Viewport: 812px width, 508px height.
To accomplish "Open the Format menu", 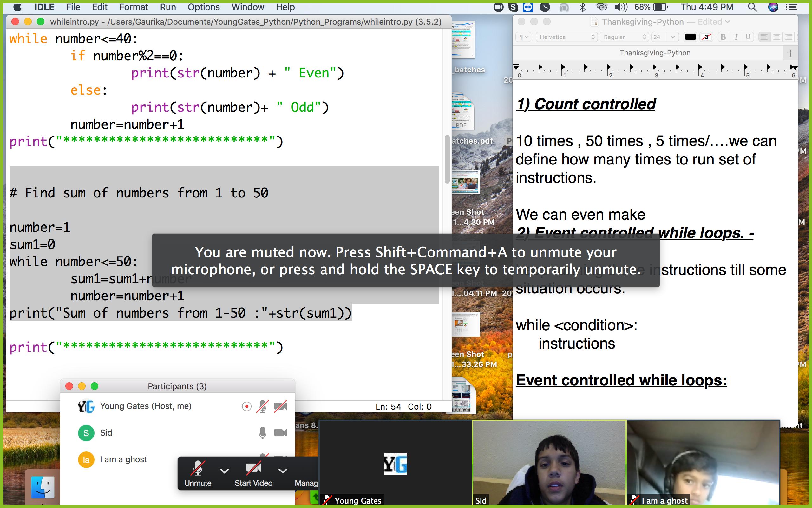I will (x=134, y=7).
